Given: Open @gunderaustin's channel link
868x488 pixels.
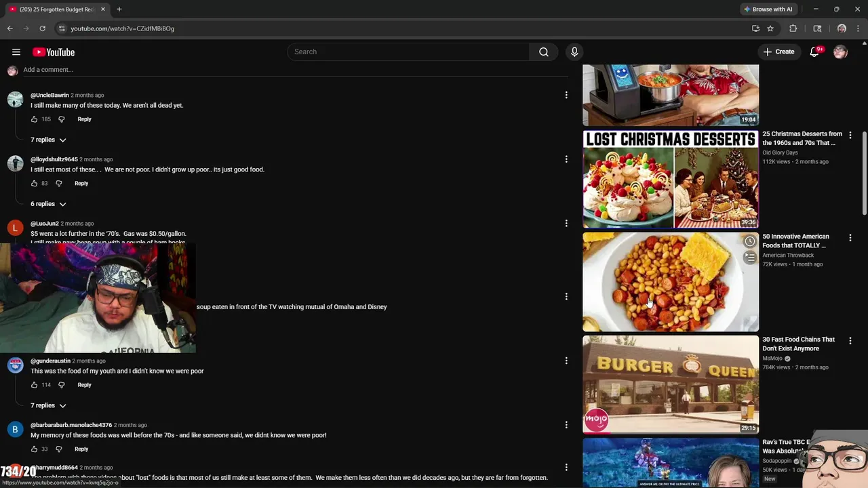Looking at the screenshot, I should (50, 361).
